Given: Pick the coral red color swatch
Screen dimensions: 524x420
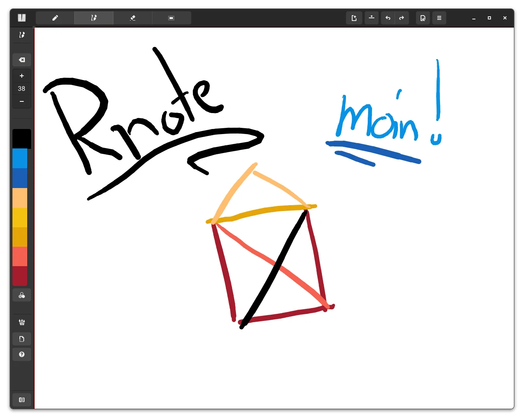Looking at the screenshot, I should pyautogui.click(x=20, y=256).
